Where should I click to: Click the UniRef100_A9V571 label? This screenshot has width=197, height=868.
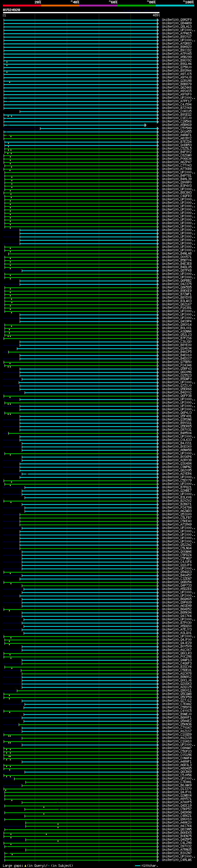177,799
